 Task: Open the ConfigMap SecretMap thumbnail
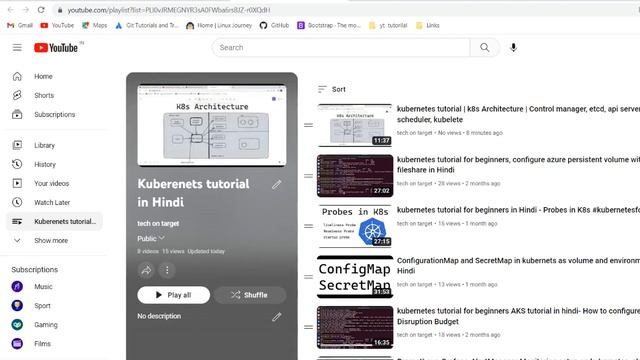(355, 277)
